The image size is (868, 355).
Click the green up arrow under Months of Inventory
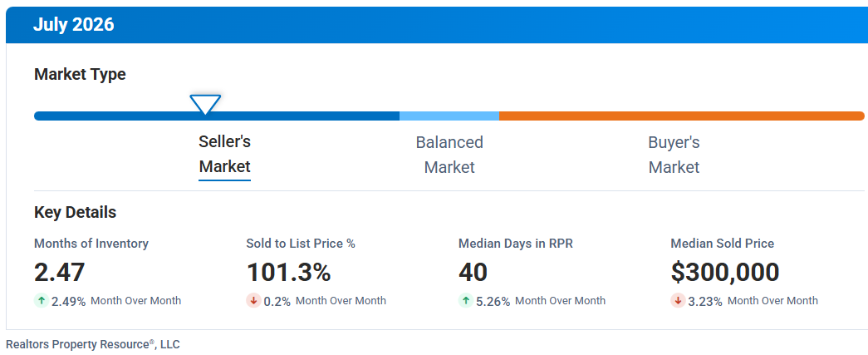tap(42, 301)
